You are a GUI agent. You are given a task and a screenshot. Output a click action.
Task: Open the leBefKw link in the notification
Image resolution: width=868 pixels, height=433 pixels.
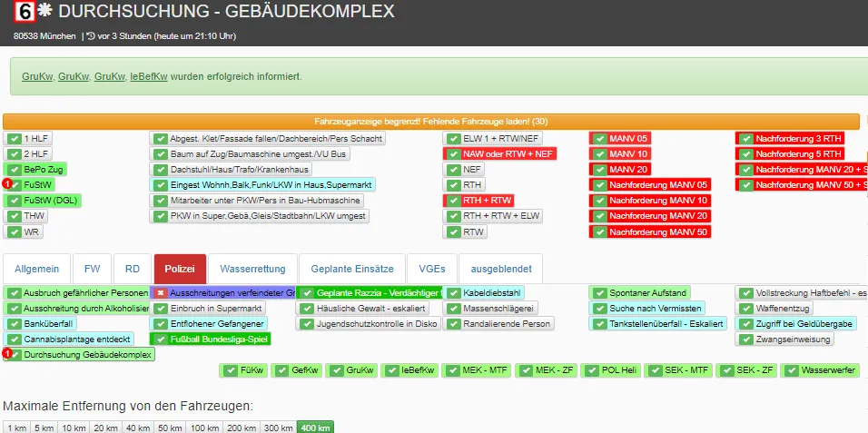pos(148,76)
